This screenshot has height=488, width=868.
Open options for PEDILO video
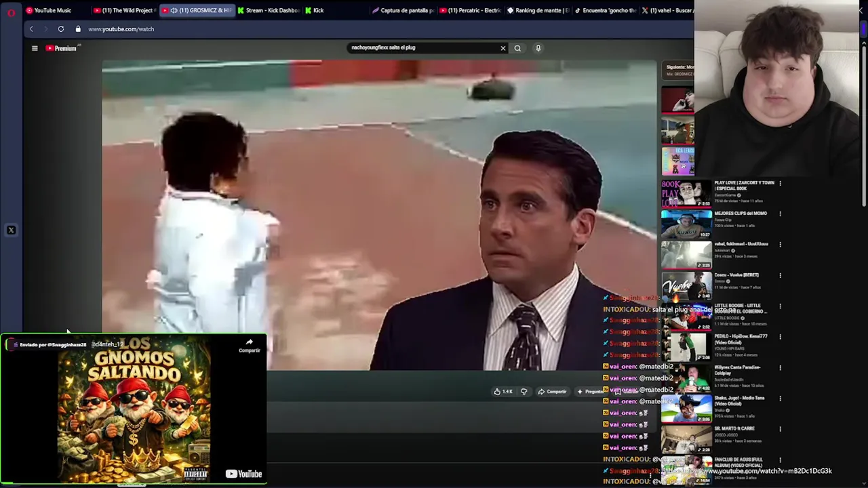coord(780,337)
